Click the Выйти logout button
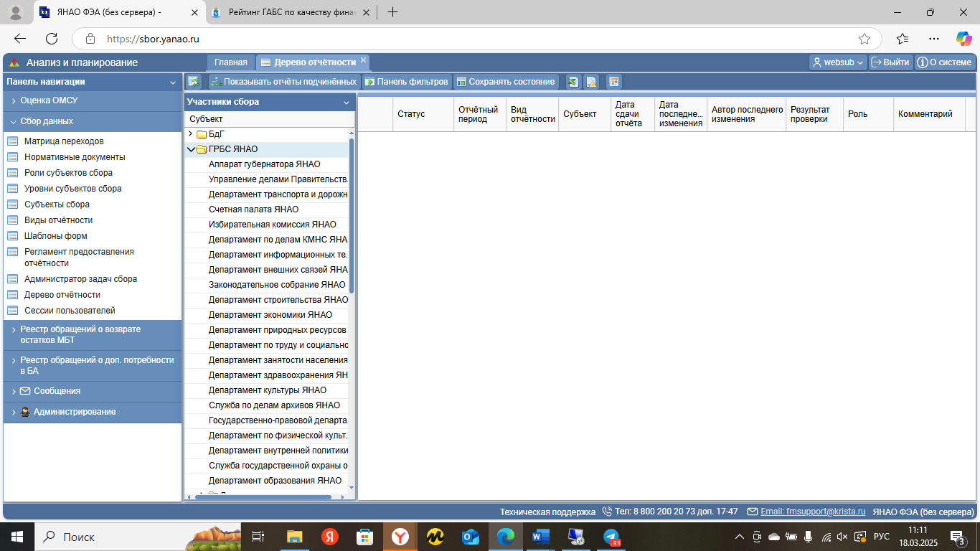The width and height of the screenshot is (980, 551). pos(890,62)
